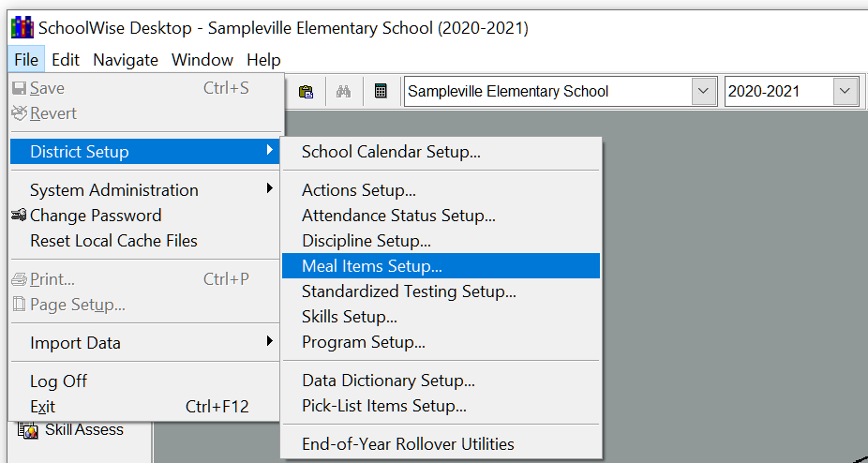Click the Sampleville Elementary School combo box text
This screenshot has height=463, width=868.
click(508, 91)
